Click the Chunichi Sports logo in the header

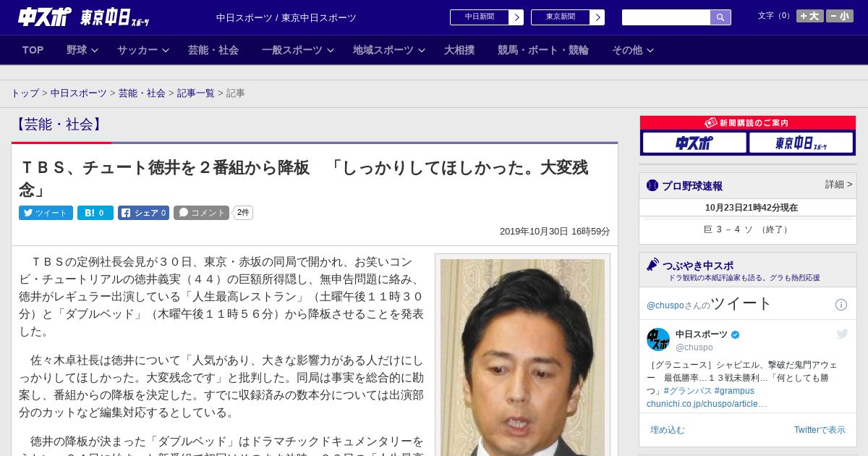(45, 17)
